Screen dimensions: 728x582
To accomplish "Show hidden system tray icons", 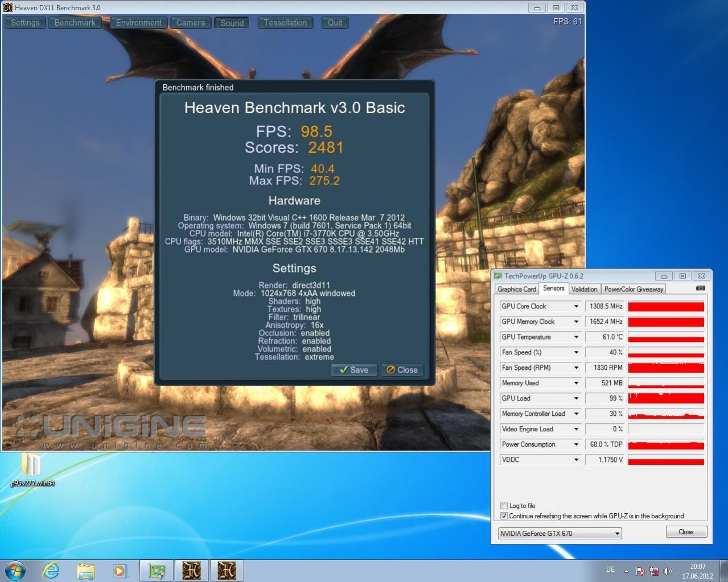I will [627, 571].
